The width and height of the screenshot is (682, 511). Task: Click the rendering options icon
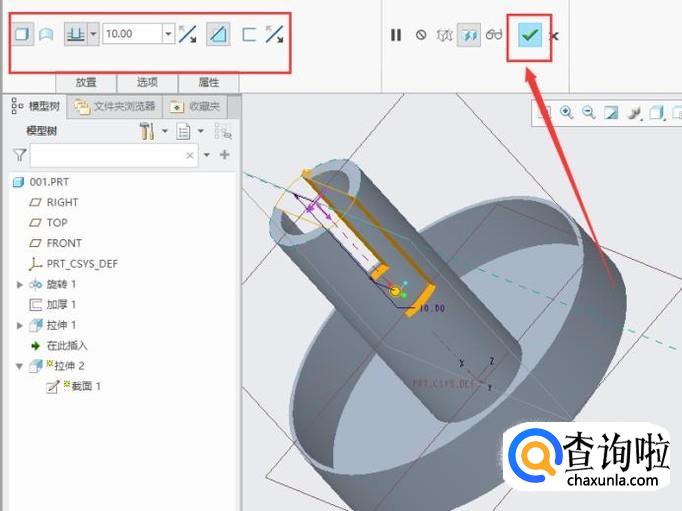click(x=634, y=113)
